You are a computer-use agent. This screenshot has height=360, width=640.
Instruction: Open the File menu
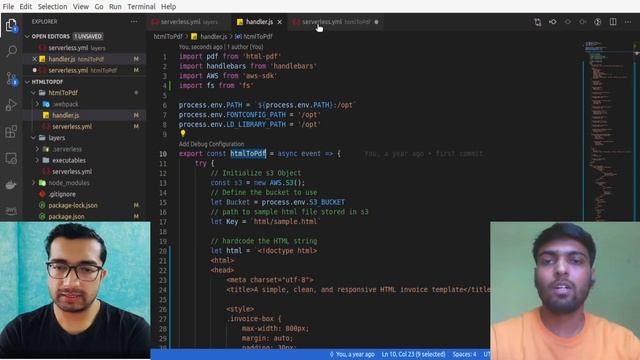(x=8, y=7)
